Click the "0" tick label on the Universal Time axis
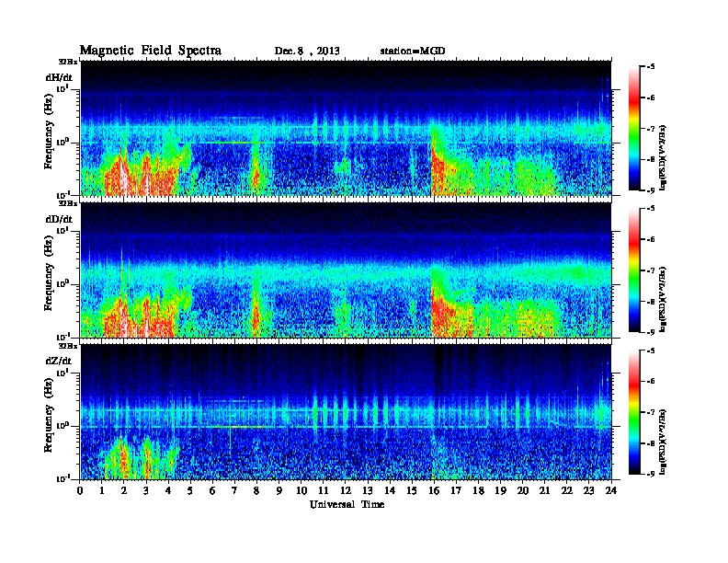Image resolution: width=728 pixels, height=563 pixels. tap(80, 490)
